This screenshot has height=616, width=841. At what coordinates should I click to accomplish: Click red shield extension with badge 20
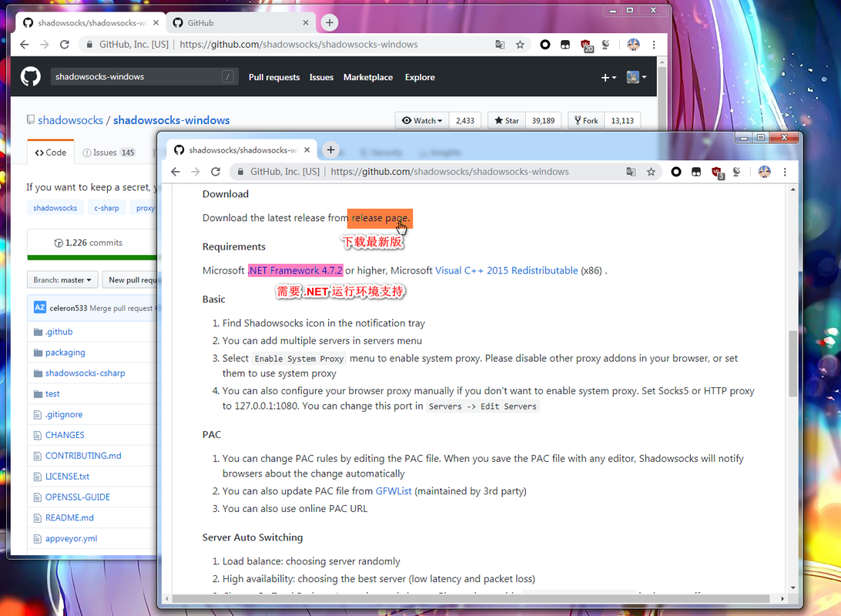[x=585, y=45]
